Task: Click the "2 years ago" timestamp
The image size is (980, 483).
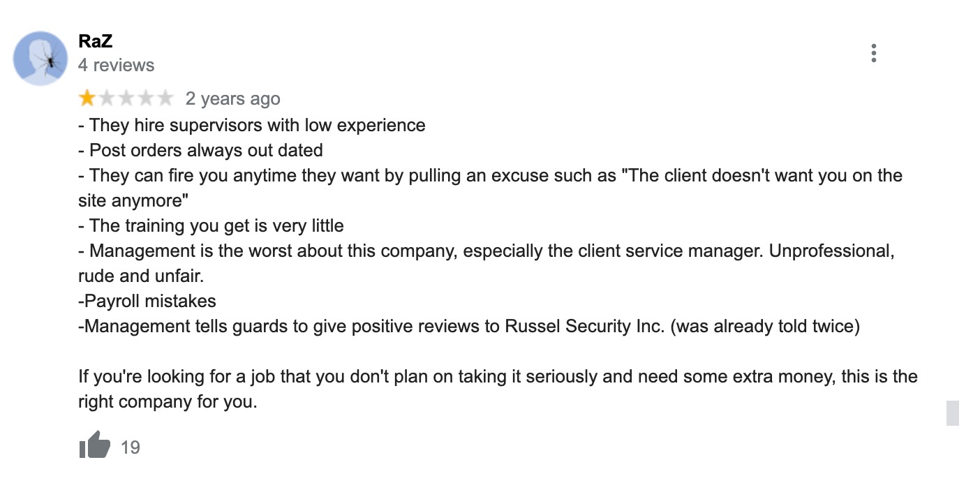Action: (232, 99)
